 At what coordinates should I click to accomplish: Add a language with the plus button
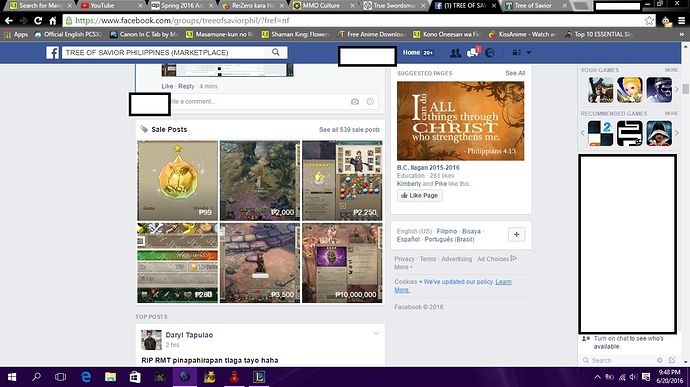point(517,235)
